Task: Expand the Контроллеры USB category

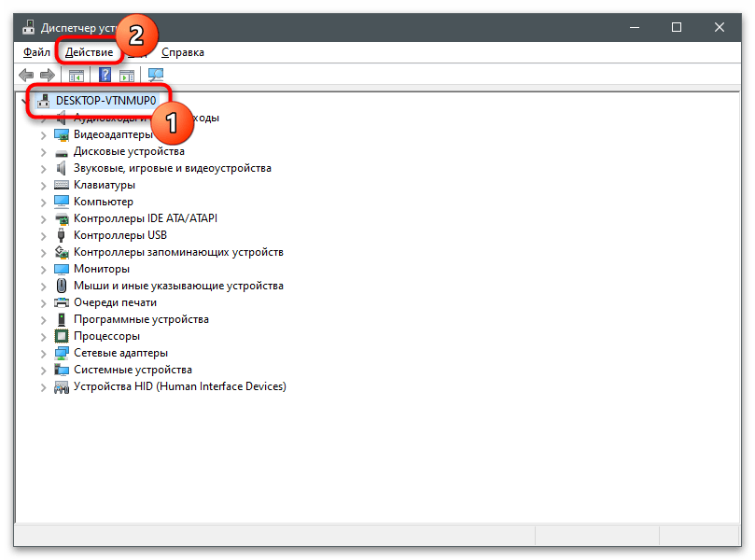Action: tap(43, 235)
